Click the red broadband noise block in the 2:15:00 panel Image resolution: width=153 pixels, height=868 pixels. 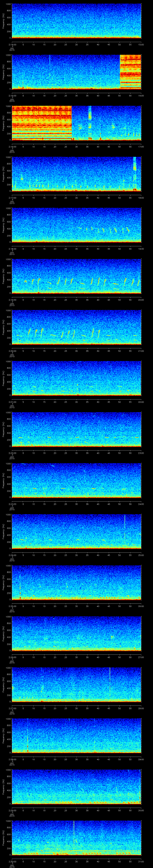[x=130, y=72]
